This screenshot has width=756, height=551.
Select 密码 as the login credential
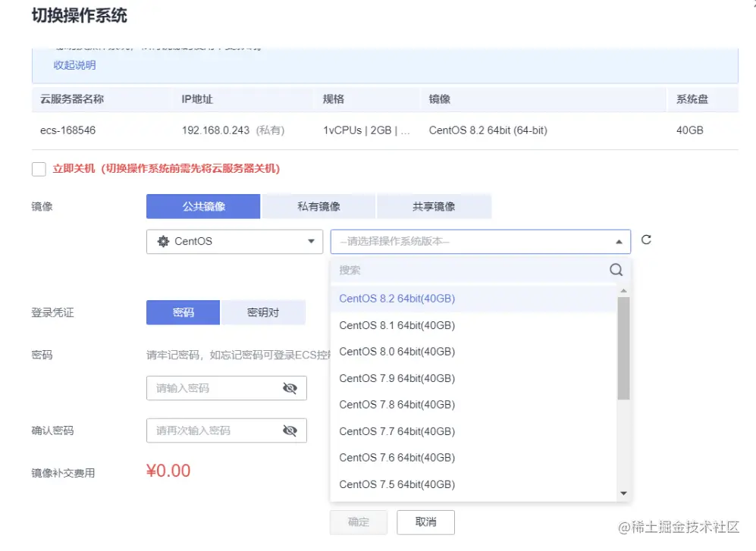182,312
